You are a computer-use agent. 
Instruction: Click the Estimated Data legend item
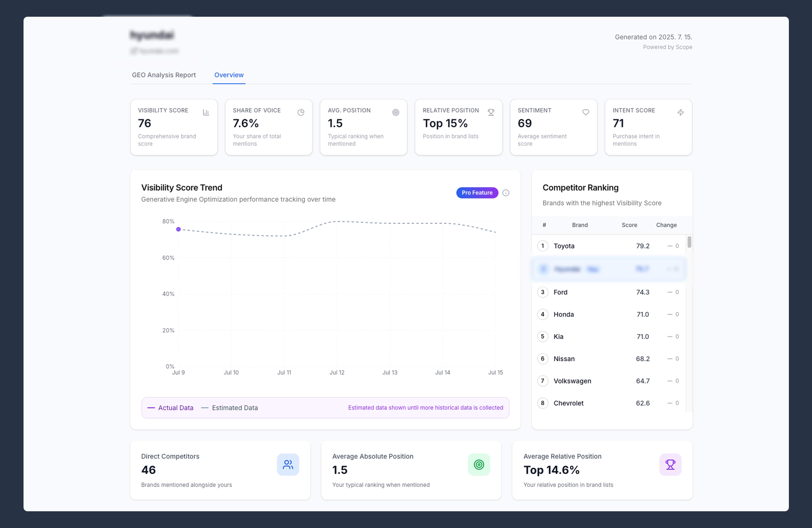[x=229, y=408]
